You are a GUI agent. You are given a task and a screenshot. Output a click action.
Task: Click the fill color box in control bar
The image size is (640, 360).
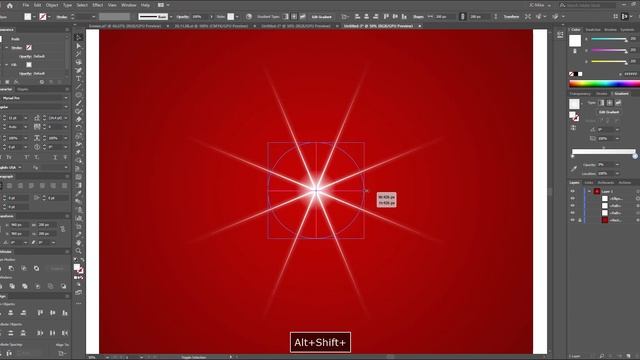point(27,17)
